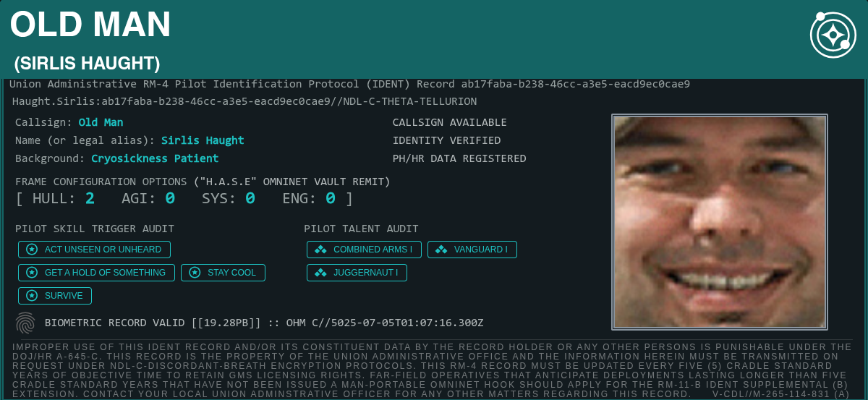Click the fingerprint biometric icon
This screenshot has width=868, height=400.
pyautogui.click(x=25, y=323)
